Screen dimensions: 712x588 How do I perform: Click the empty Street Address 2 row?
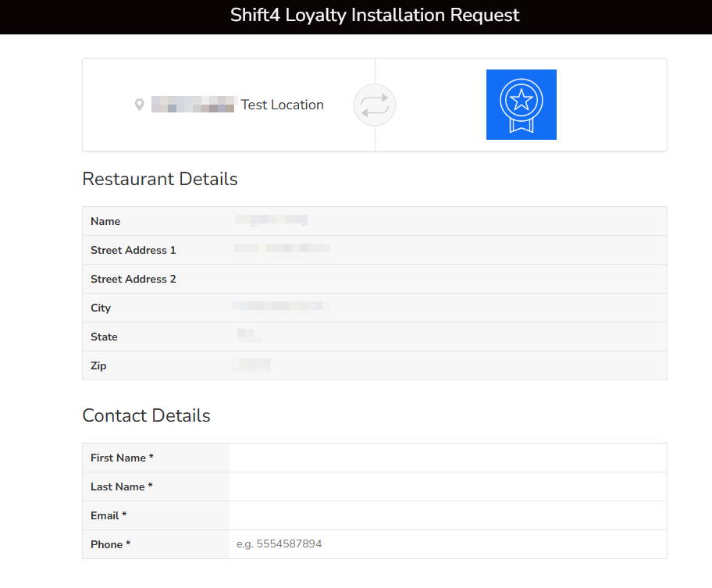[x=447, y=279]
